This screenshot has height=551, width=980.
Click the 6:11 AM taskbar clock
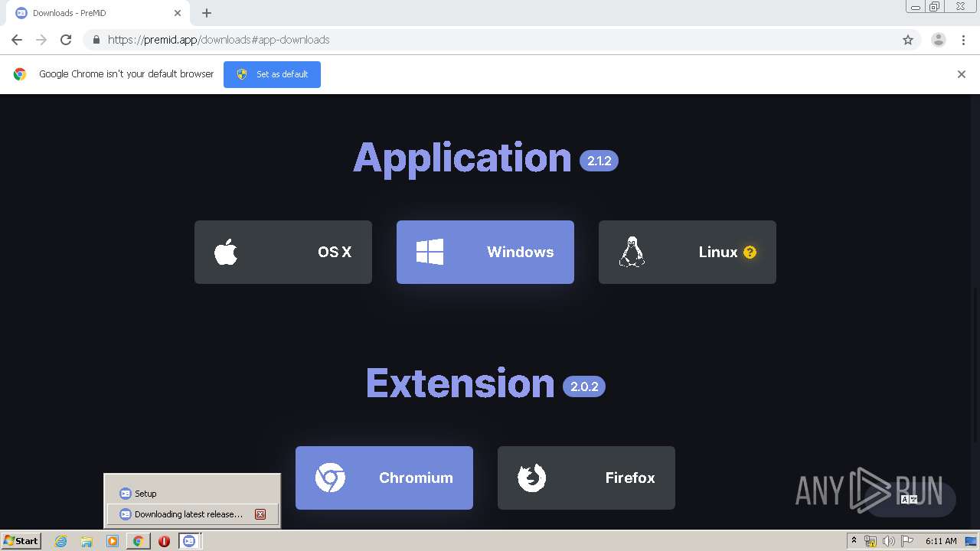tap(941, 541)
